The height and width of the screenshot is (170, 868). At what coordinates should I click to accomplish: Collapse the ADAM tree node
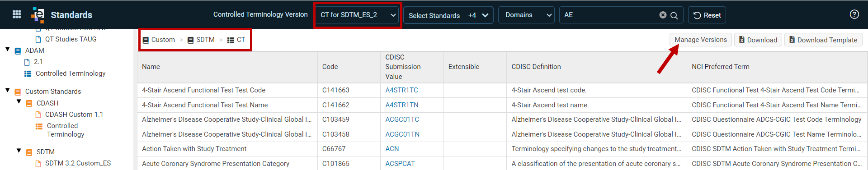click(x=8, y=50)
